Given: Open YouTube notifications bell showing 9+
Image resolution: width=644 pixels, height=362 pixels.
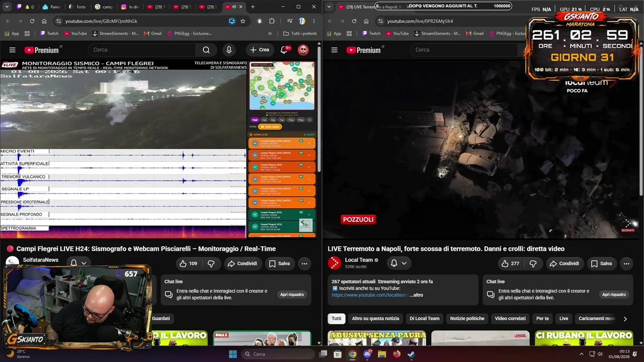Looking at the screenshot, I should [x=284, y=50].
